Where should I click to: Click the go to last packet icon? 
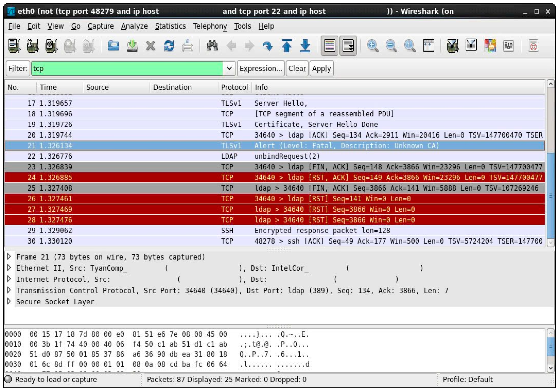point(305,46)
